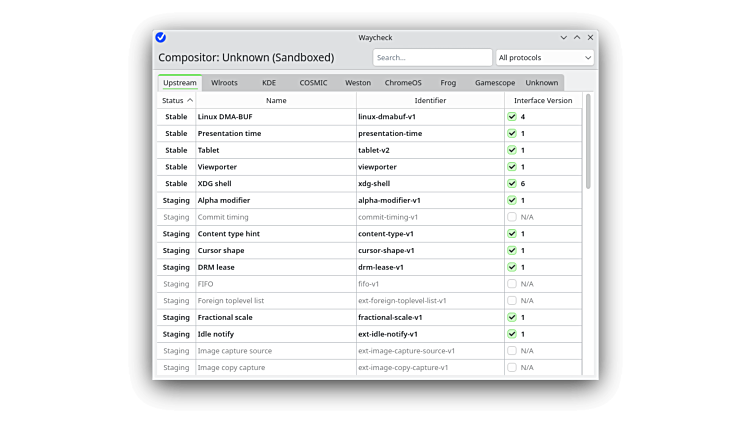752x423 pixels.
Task: Click the FIFO row unchecked checkbox
Action: (x=512, y=284)
